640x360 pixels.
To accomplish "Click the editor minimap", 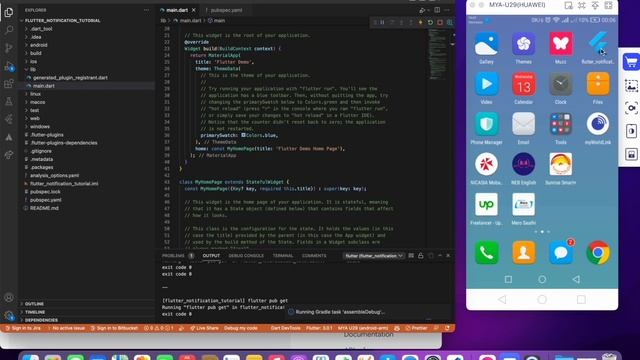I will click(x=438, y=55).
